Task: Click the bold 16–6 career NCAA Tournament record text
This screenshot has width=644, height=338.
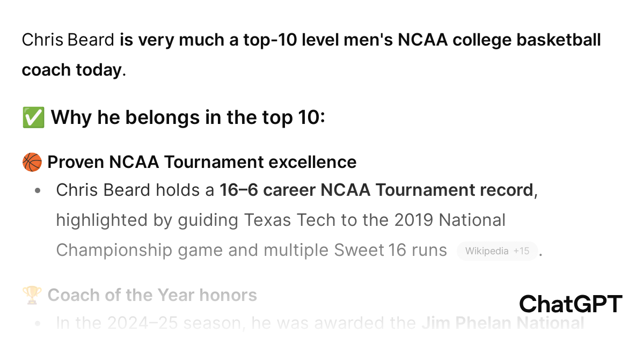Action: pyautogui.click(x=376, y=190)
